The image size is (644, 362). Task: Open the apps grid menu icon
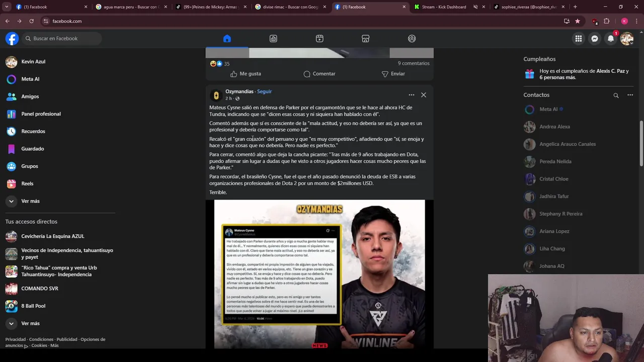pos(579,39)
